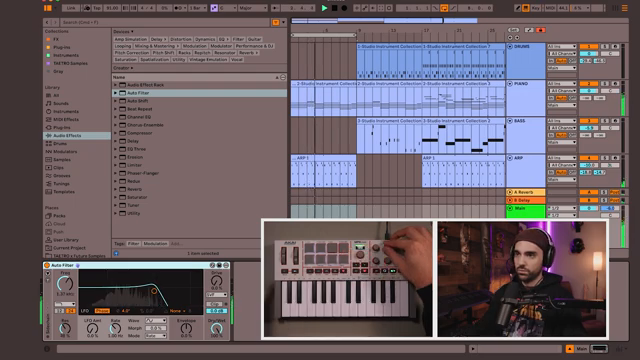640x360 pixels.
Task: Click the Stop button in transport
Action: tap(334, 8)
